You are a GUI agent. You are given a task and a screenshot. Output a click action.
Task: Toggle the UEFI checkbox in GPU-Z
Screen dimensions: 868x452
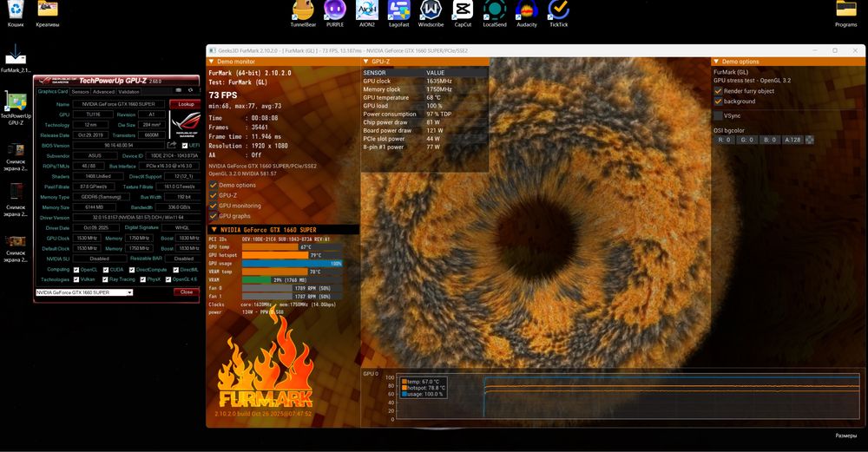pos(185,146)
